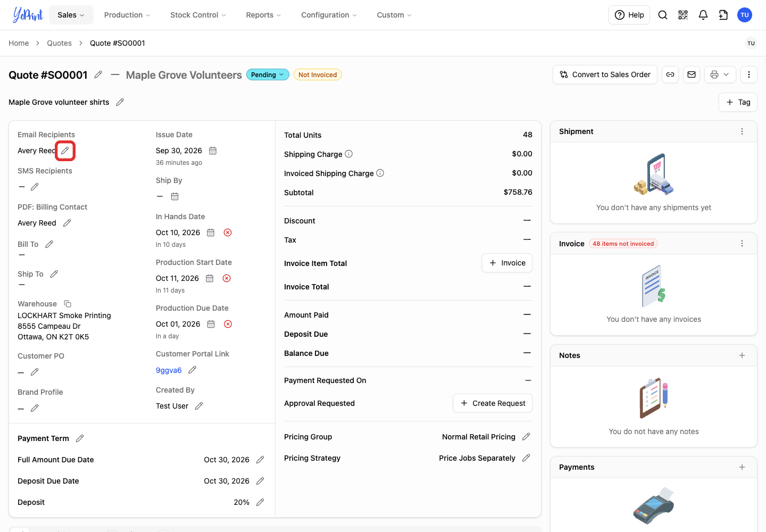Go to Quotes in the breadcrumb
Image resolution: width=766 pixels, height=532 pixels.
pos(59,43)
